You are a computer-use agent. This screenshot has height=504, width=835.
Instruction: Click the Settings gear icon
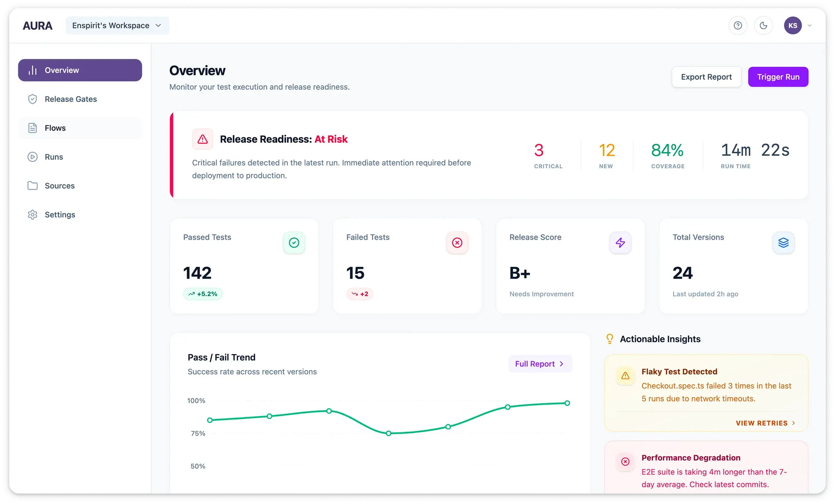click(33, 215)
